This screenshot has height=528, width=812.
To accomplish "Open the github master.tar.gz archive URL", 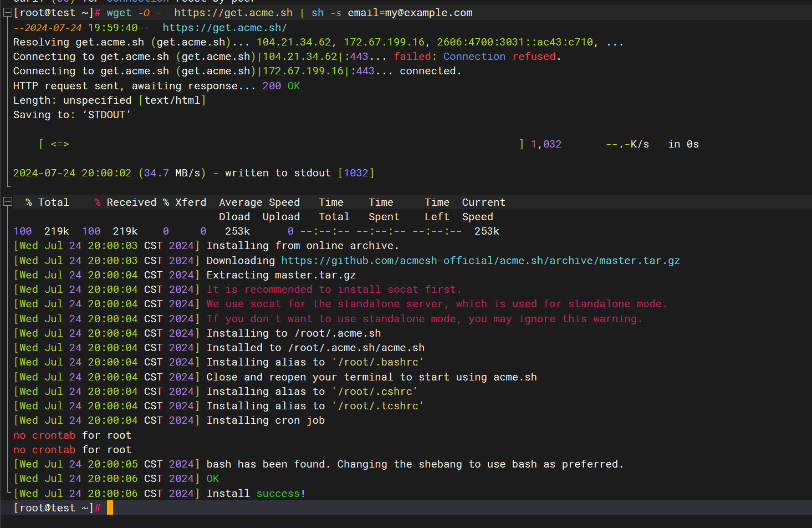I will click(481, 261).
